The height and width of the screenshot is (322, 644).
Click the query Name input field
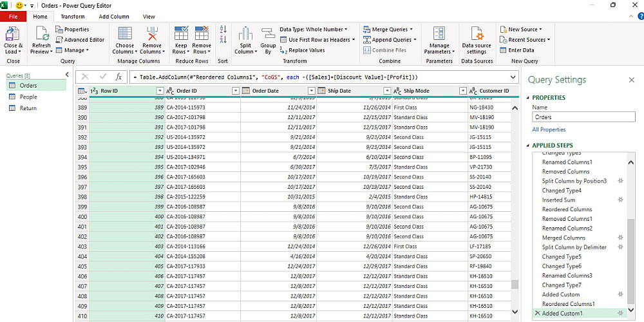click(583, 117)
